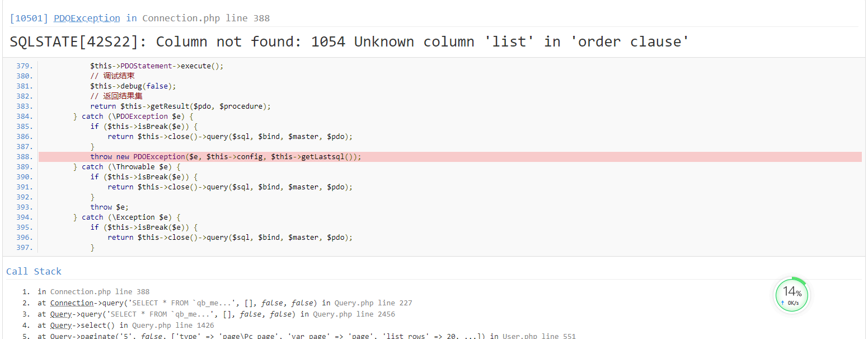
Task: Click Query class name in stack entry 3
Action: (x=60, y=314)
